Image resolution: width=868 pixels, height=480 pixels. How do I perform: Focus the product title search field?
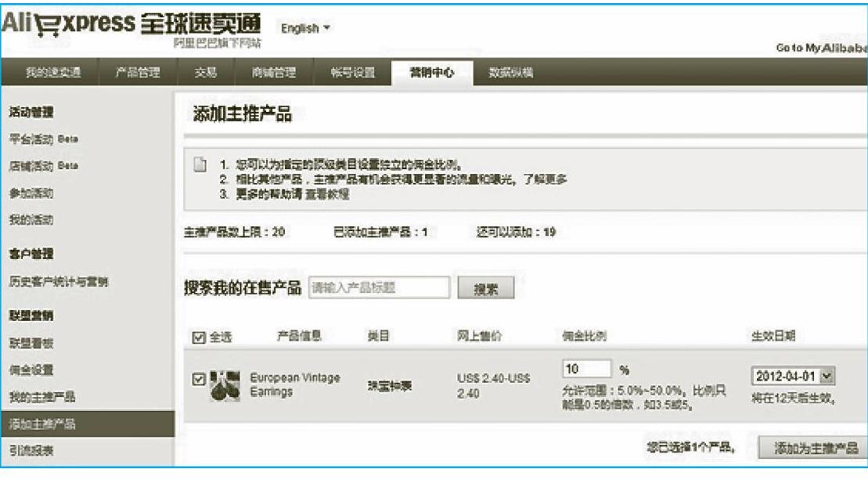[379, 287]
